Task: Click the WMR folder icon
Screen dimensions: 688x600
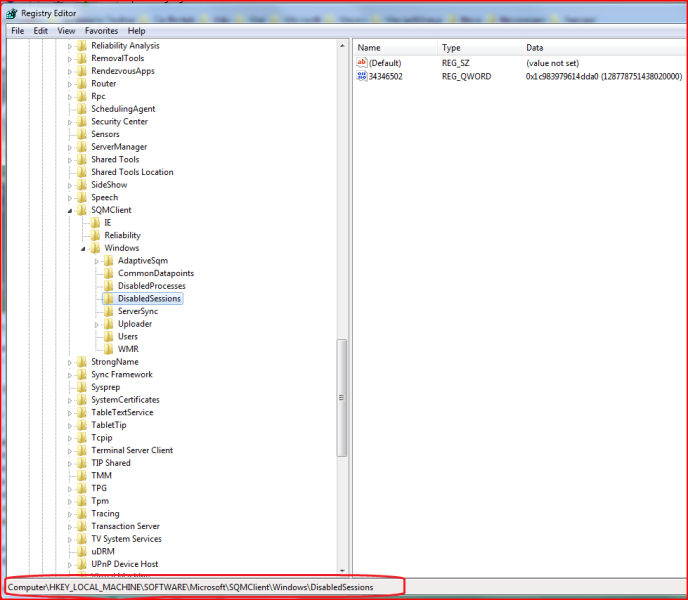Action: coord(108,349)
